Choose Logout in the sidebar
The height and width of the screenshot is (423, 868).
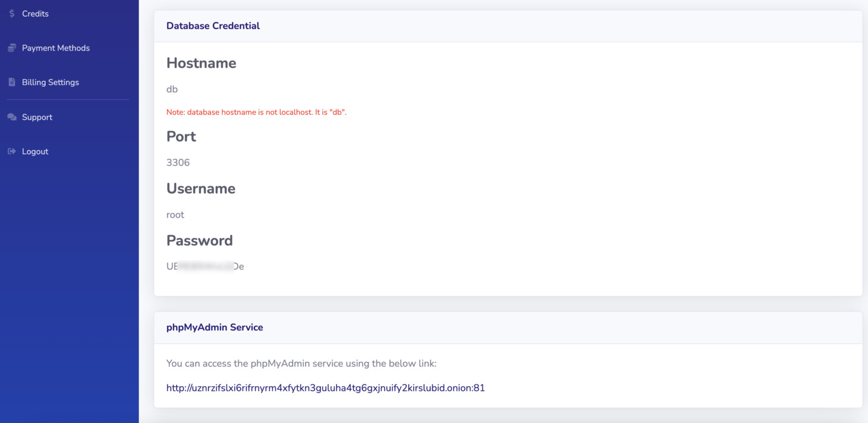pos(35,152)
